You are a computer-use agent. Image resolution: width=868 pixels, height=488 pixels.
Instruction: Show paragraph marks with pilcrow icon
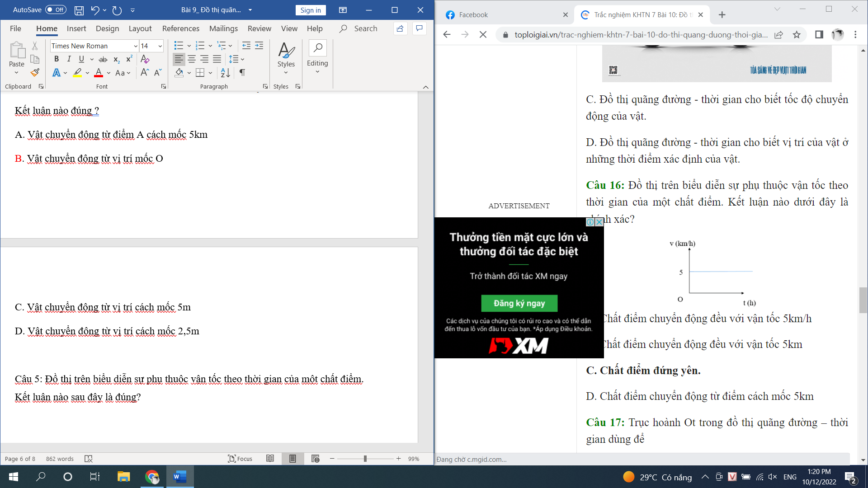pos(242,72)
